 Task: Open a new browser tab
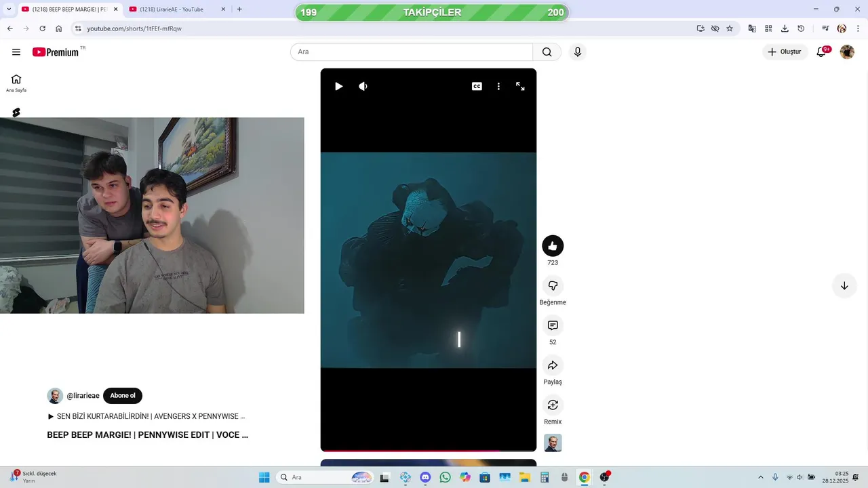tap(239, 9)
